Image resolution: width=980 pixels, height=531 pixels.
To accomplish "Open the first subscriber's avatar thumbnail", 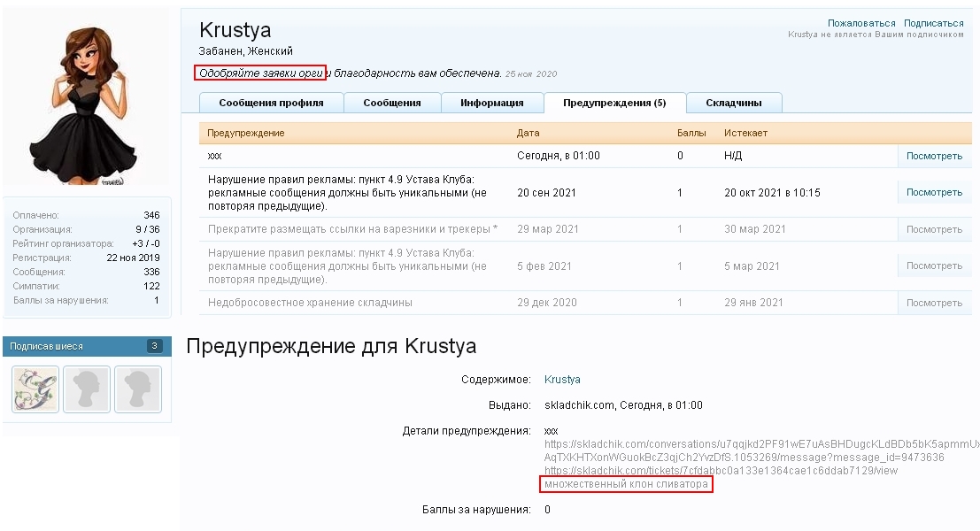I will (34, 387).
